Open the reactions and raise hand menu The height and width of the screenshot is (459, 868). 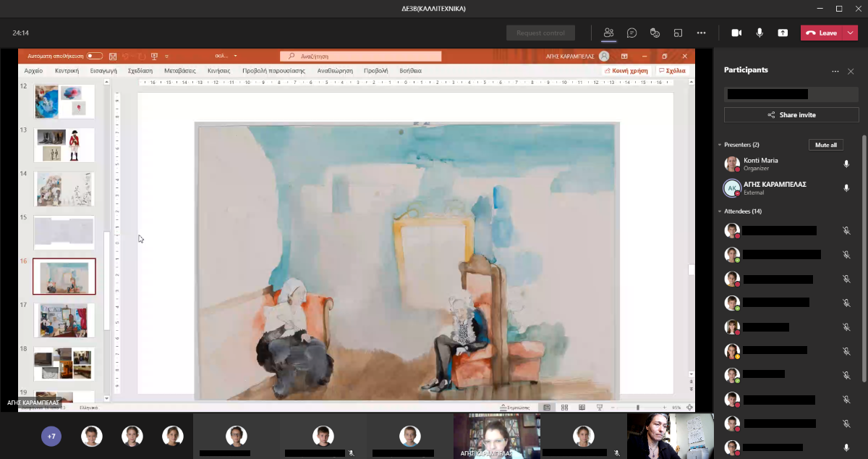(x=655, y=33)
